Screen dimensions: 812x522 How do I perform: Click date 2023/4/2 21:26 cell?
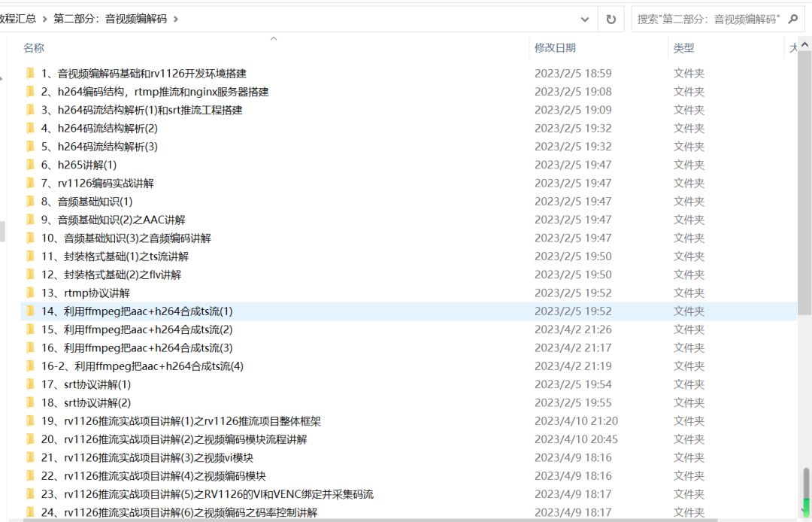coord(573,329)
